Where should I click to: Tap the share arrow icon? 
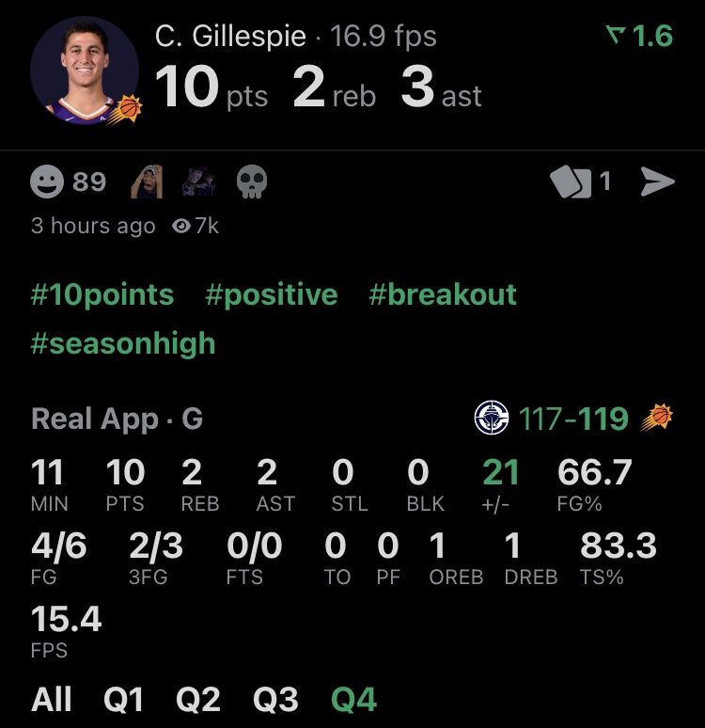tap(657, 182)
